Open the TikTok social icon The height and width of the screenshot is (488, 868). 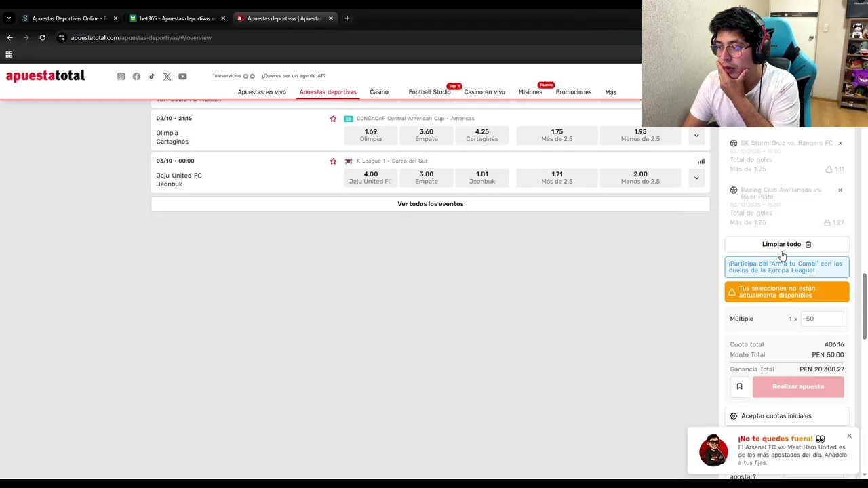152,77
